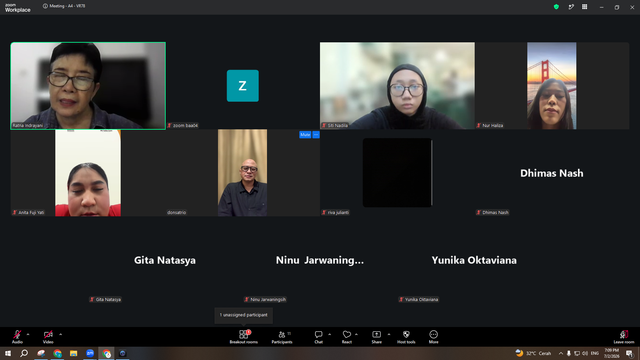Open Host tools shield menu

click(x=406, y=337)
